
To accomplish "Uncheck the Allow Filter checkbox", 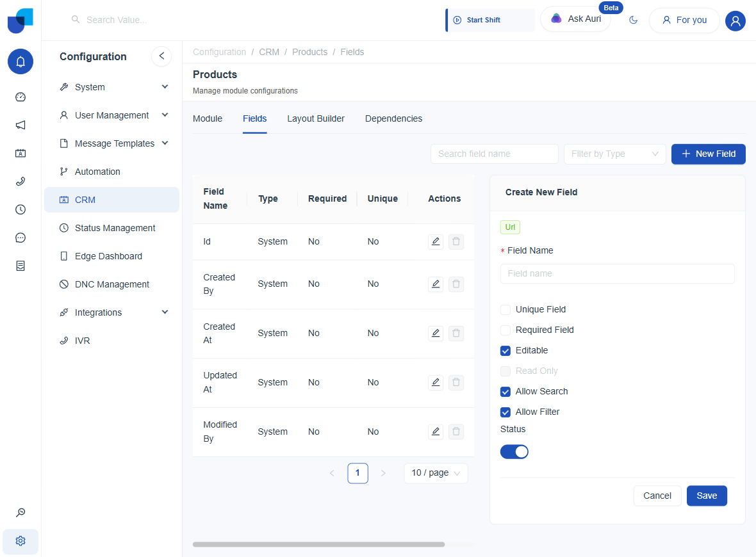I will [x=505, y=412].
